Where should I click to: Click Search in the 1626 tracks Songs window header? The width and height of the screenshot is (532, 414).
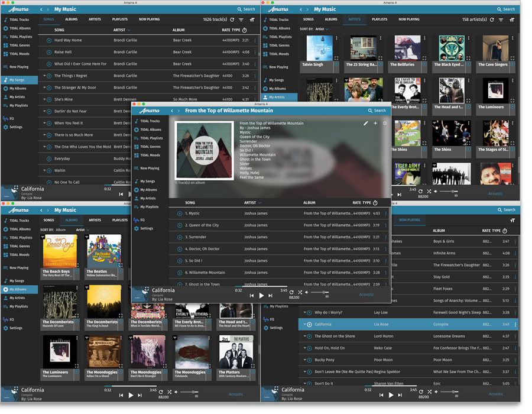pyautogui.click(x=246, y=9)
